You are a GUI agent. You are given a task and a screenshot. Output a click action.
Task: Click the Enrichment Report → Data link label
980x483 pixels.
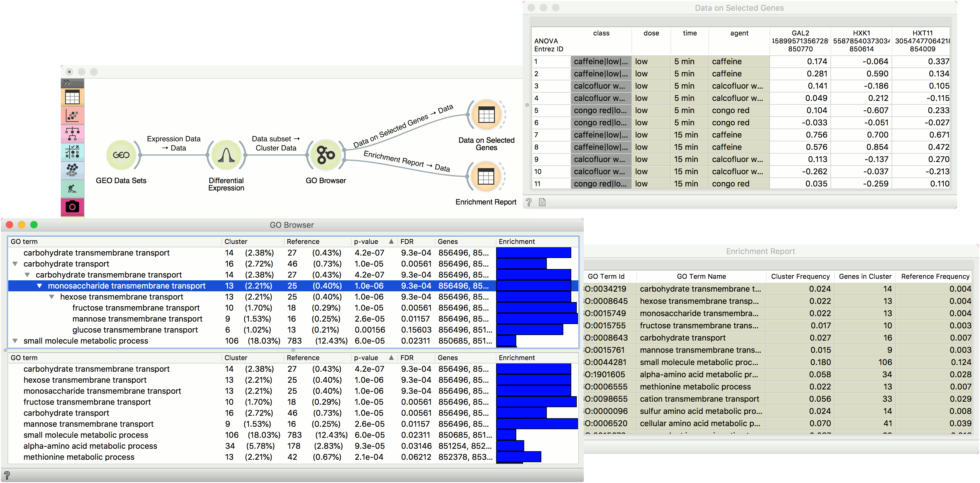tap(406, 161)
